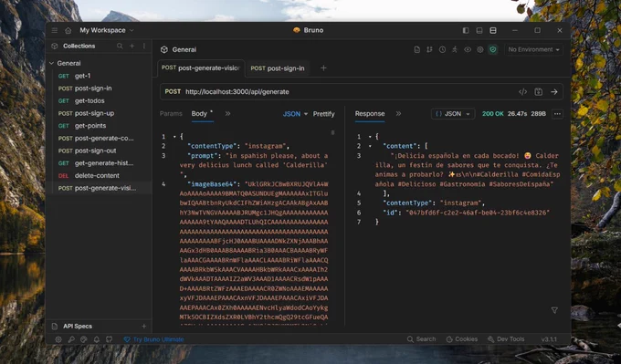Open the git branch icon in toolbar

tap(429, 49)
